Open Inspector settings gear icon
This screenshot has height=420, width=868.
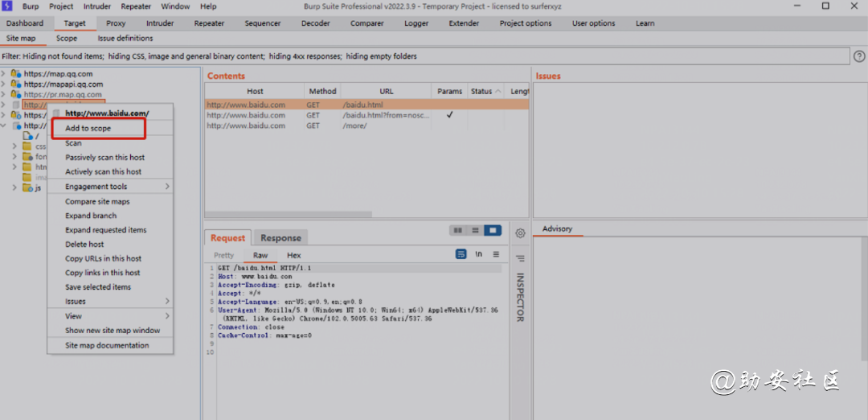(x=520, y=233)
